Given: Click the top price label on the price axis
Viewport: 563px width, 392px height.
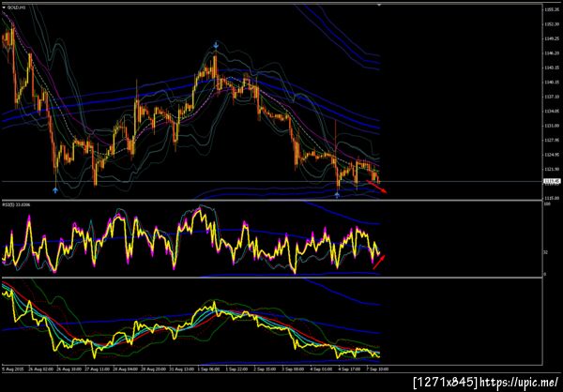Looking at the screenshot, I should pos(549,9).
